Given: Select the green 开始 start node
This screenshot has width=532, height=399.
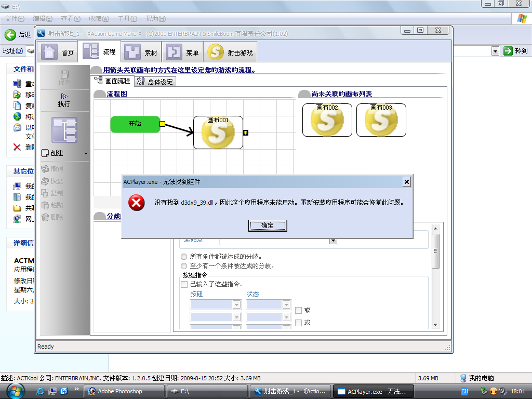Looking at the screenshot, I should click(135, 124).
